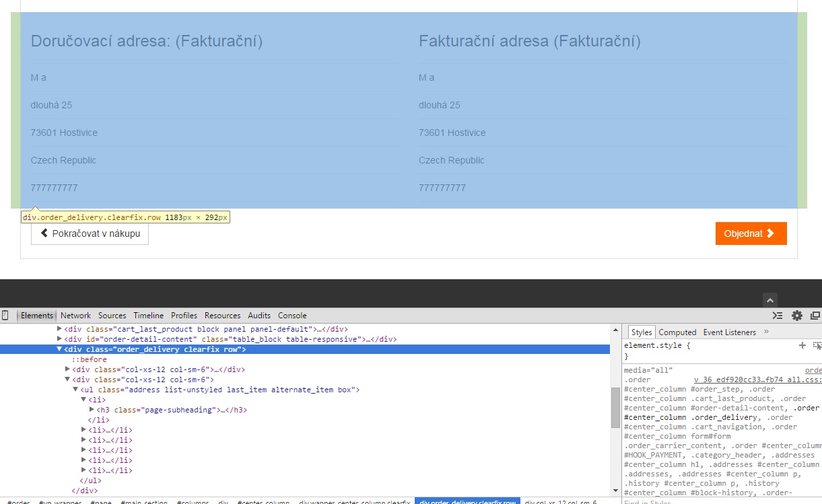Toggle device mode icon in DevTools toolbar
This screenshot has height=504, width=822.
click(5, 316)
